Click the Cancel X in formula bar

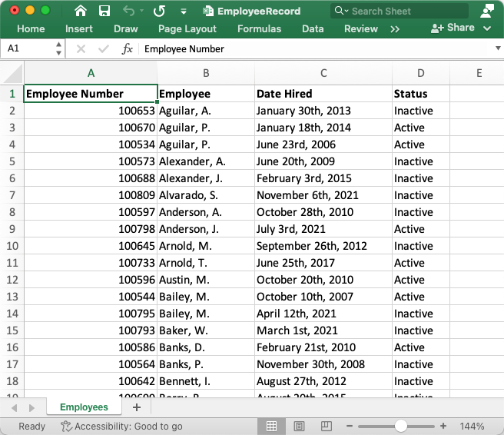tap(81, 49)
